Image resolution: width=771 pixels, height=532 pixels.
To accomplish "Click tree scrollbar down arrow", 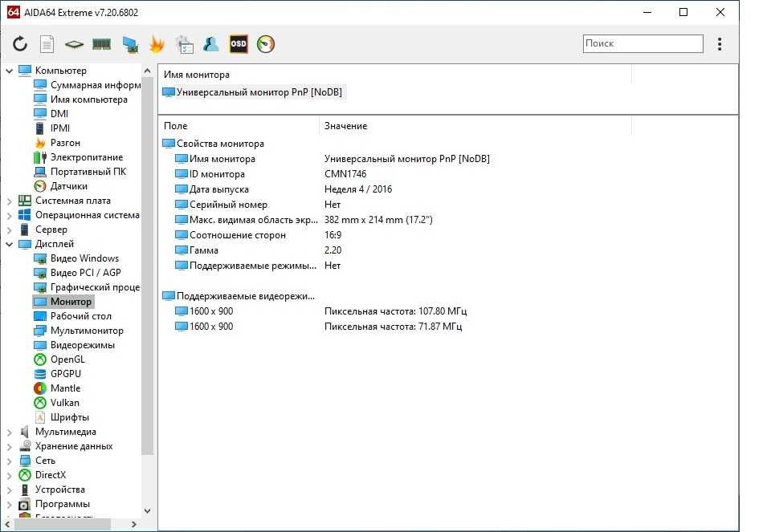I will [147, 511].
